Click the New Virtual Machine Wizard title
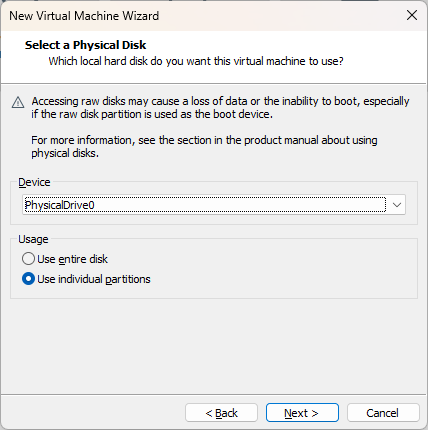 (x=84, y=16)
